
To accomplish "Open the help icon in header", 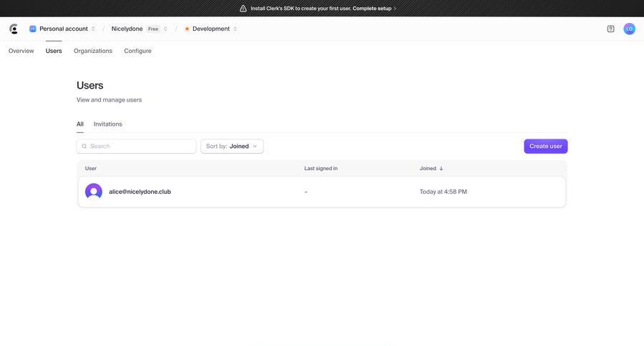I will [x=610, y=29].
